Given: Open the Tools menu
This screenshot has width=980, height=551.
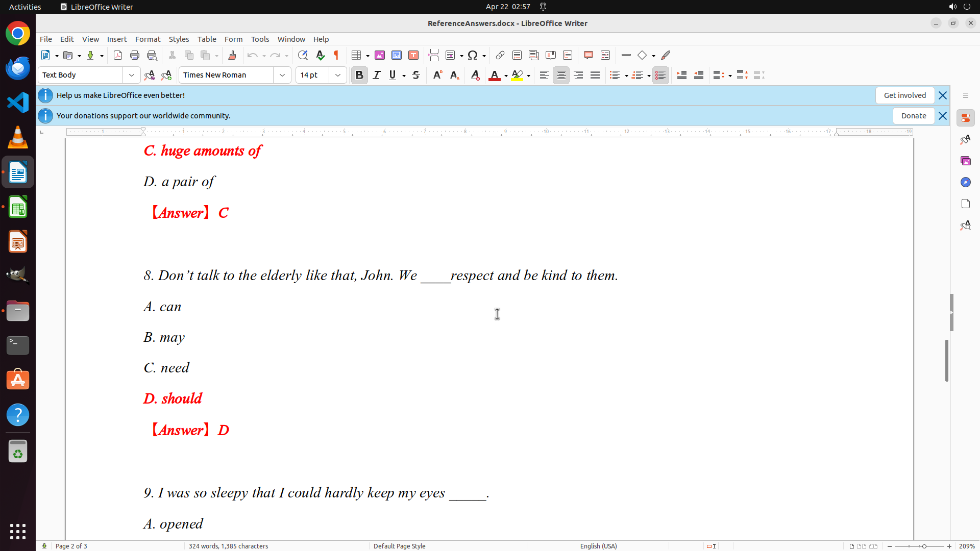Looking at the screenshot, I should 260,39.
